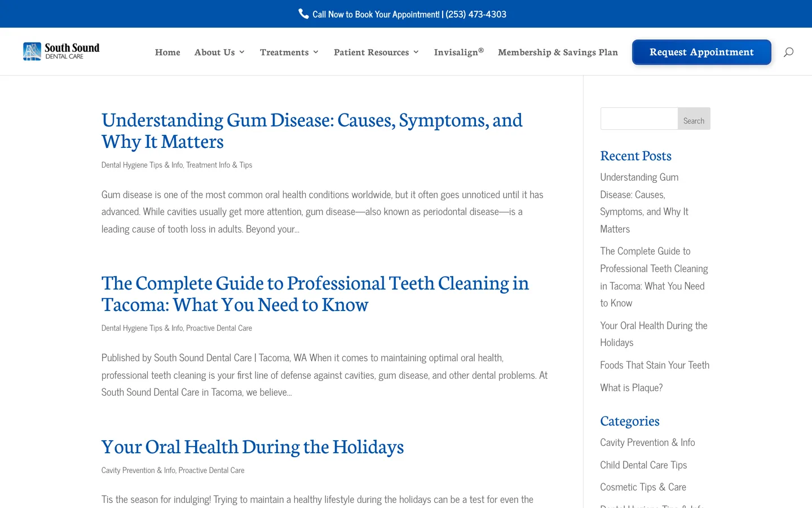The width and height of the screenshot is (812, 508).
Task: Select Treatment Info & Tips category under gum post
Action: (x=219, y=165)
